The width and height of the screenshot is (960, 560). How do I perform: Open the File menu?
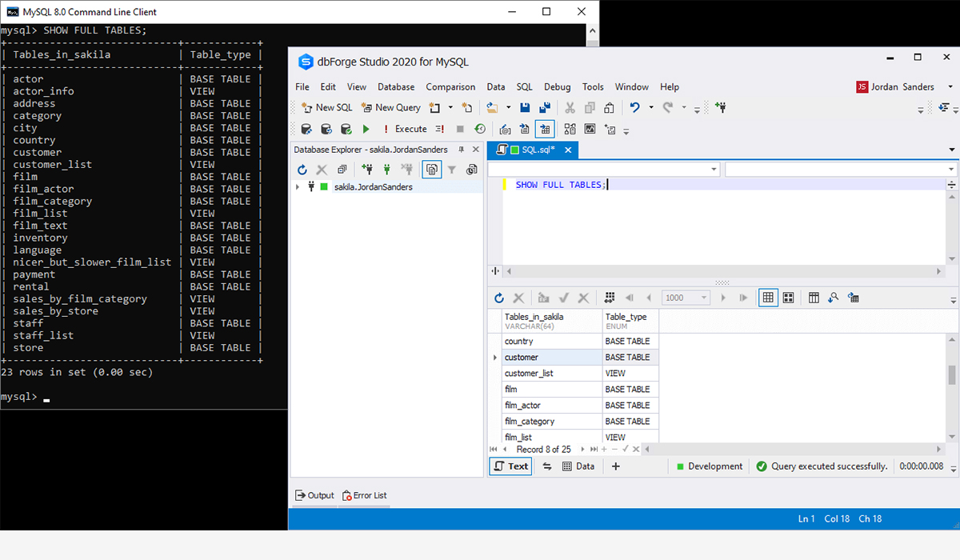pyautogui.click(x=302, y=87)
